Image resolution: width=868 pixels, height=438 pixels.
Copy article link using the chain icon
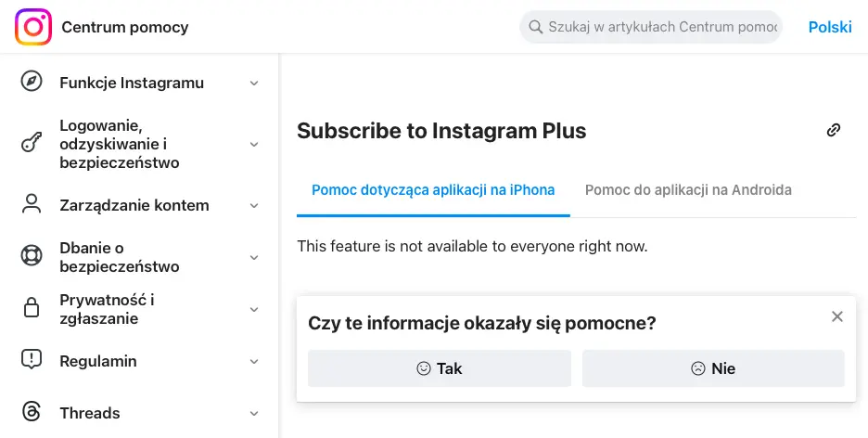click(x=834, y=130)
